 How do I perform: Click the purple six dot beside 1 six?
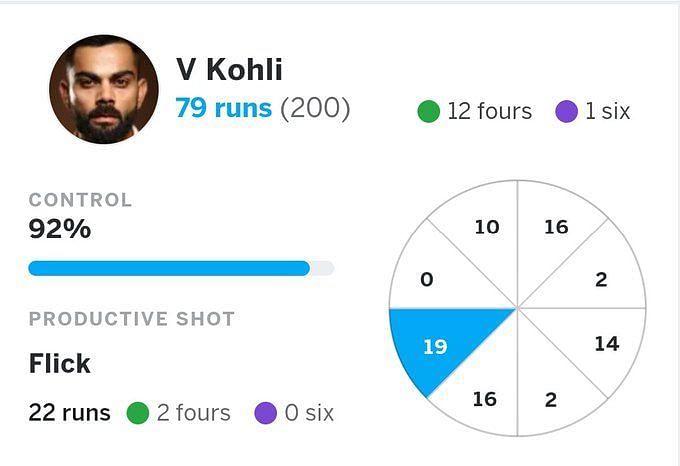[566, 111]
